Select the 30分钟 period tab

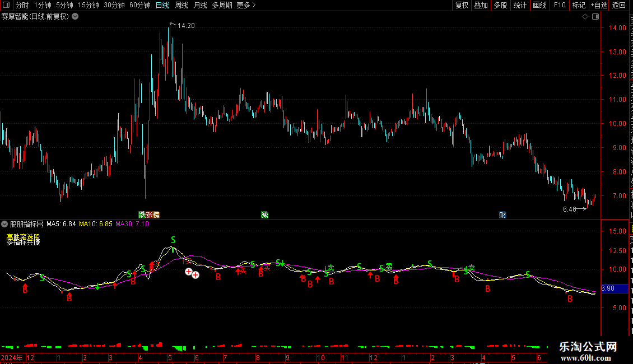[x=114, y=5]
